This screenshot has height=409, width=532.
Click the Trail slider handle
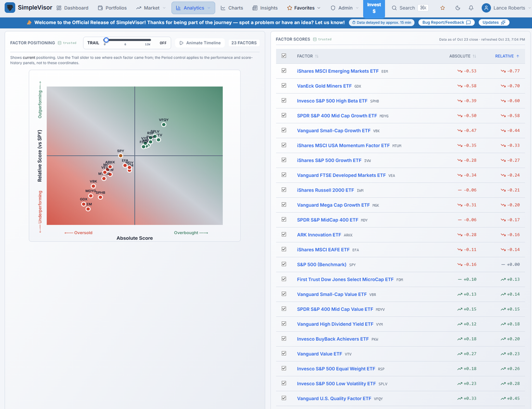click(x=106, y=40)
